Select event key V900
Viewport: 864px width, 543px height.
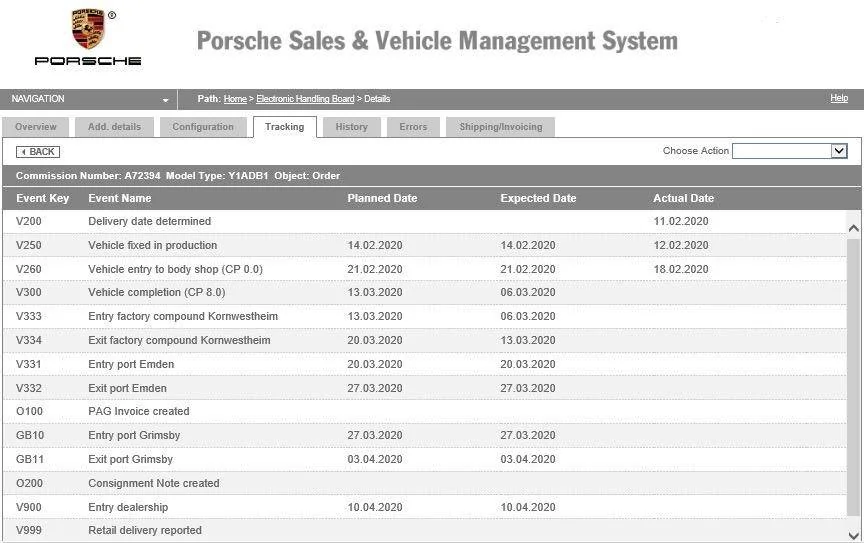click(x=29, y=507)
